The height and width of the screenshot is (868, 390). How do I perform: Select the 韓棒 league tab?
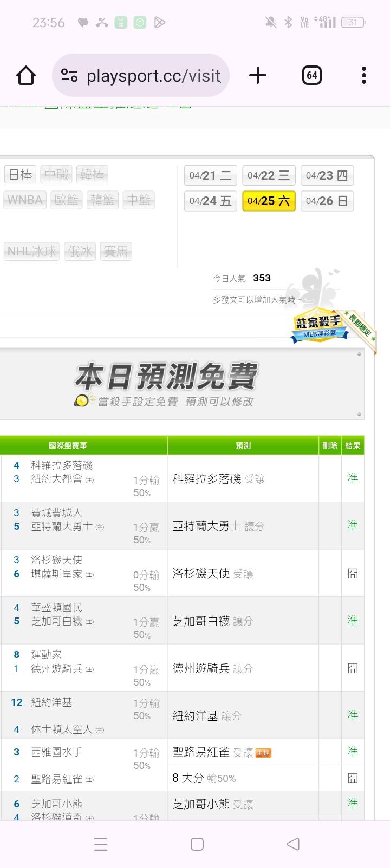click(x=92, y=174)
